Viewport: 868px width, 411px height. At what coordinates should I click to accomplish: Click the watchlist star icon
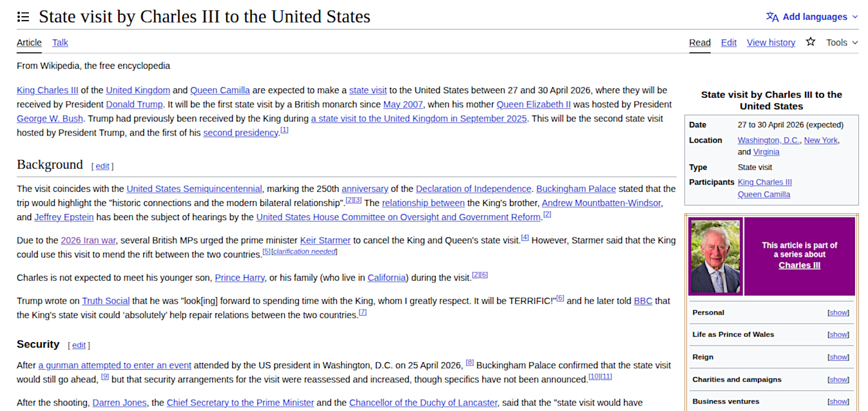(810, 42)
